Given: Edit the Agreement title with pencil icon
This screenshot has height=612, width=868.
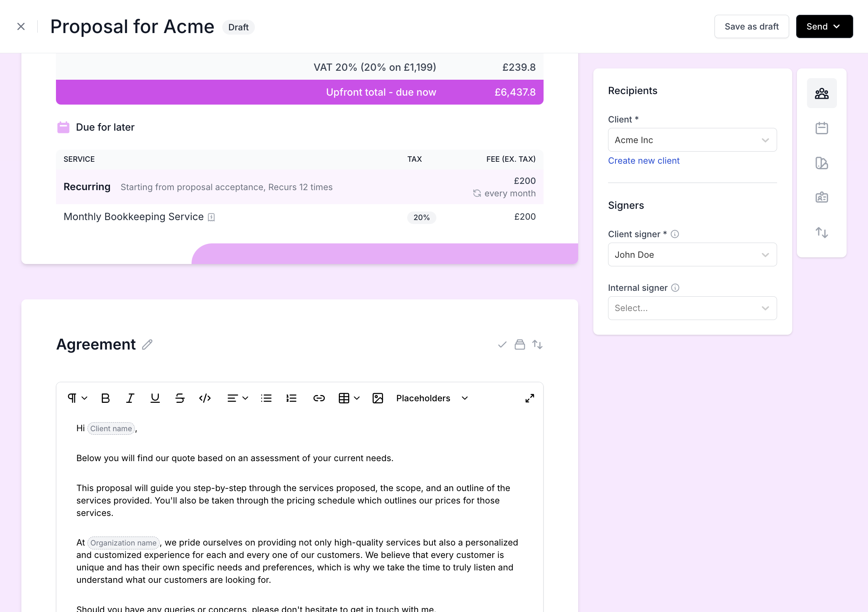Looking at the screenshot, I should (x=147, y=344).
